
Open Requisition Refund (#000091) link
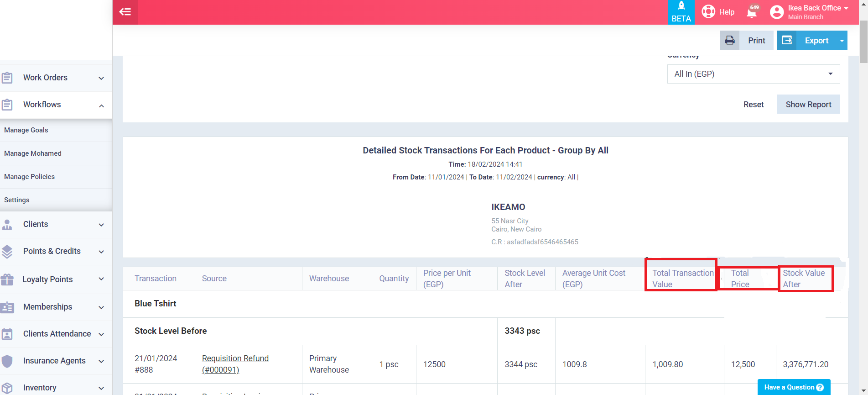(x=235, y=364)
